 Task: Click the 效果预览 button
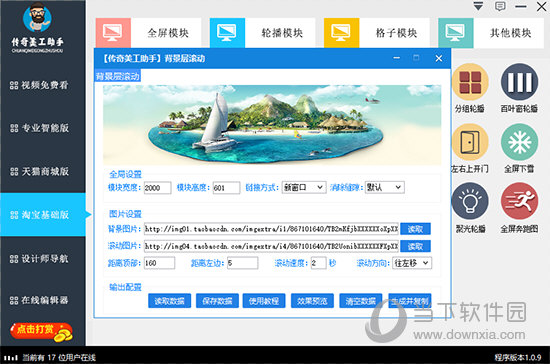(x=312, y=301)
